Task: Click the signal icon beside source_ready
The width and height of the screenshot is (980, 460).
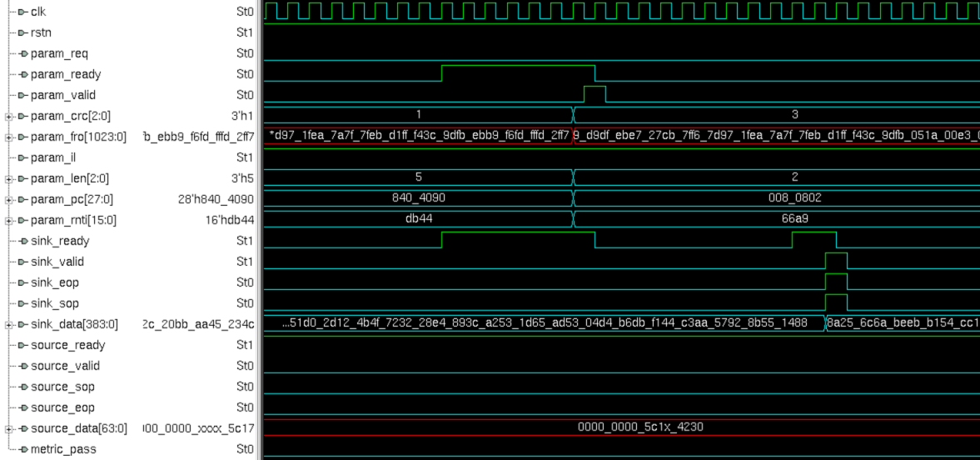Action: click(22, 345)
